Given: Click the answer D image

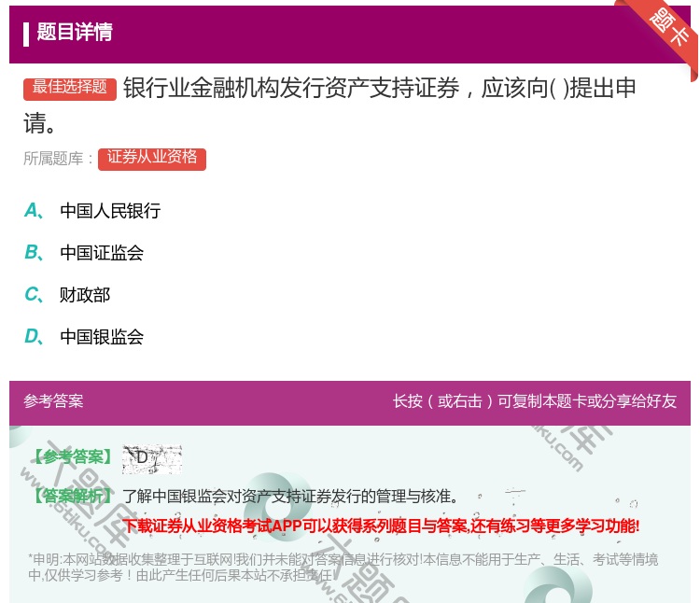Looking at the screenshot, I should 152,459.
